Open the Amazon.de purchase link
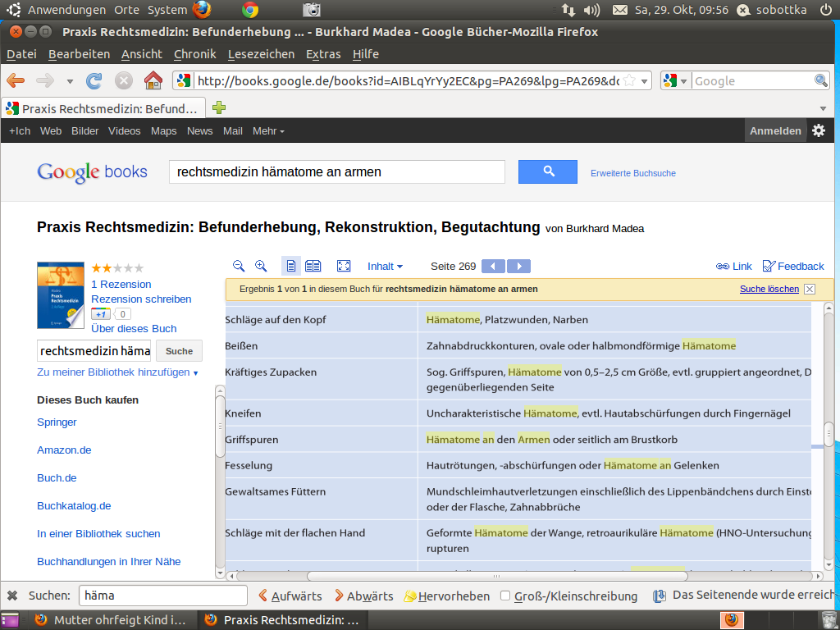Image resolution: width=840 pixels, height=630 pixels. pos(64,450)
